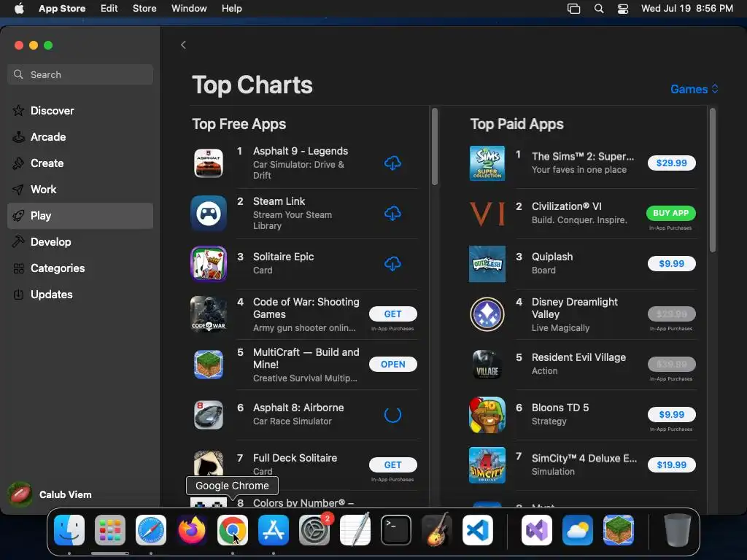
Task: Select Create in the sidebar
Action: [80, 163]
